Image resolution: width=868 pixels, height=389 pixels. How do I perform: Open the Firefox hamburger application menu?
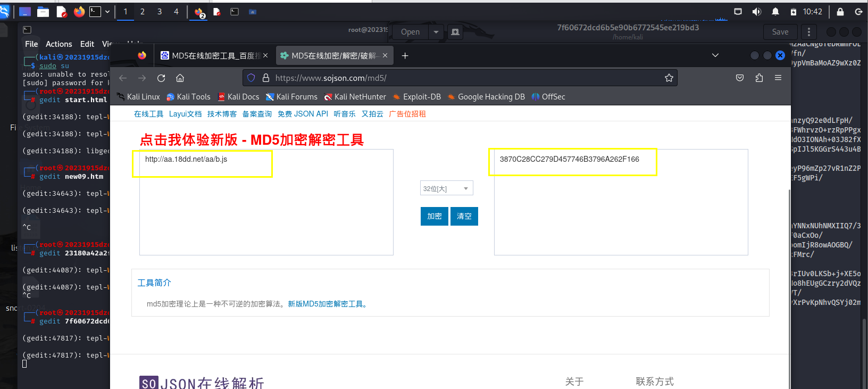[x=778, y=78]
